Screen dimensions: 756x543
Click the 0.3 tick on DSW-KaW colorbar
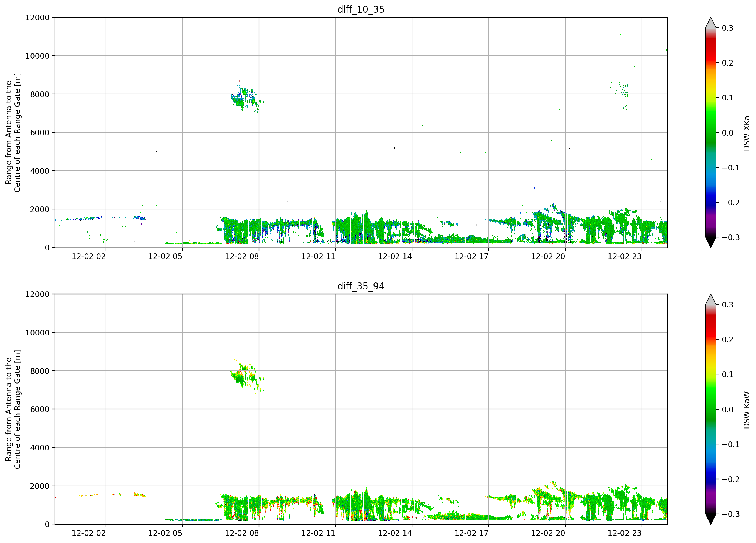point(728,305)
